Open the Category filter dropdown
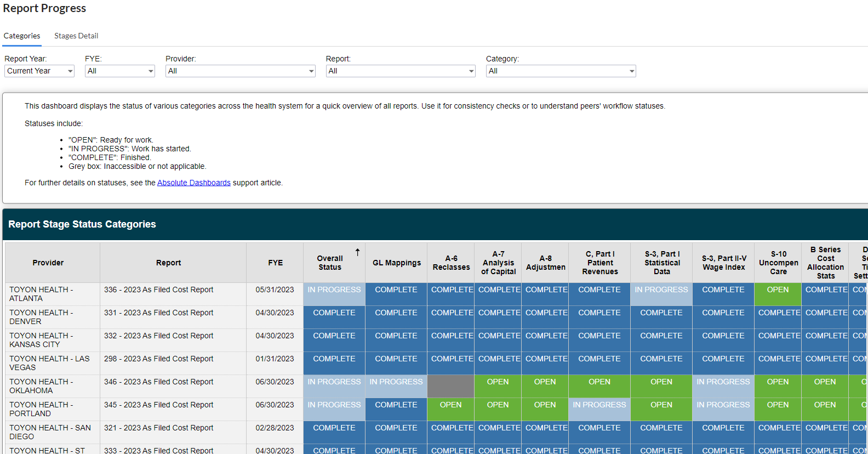 pos(561,71)
